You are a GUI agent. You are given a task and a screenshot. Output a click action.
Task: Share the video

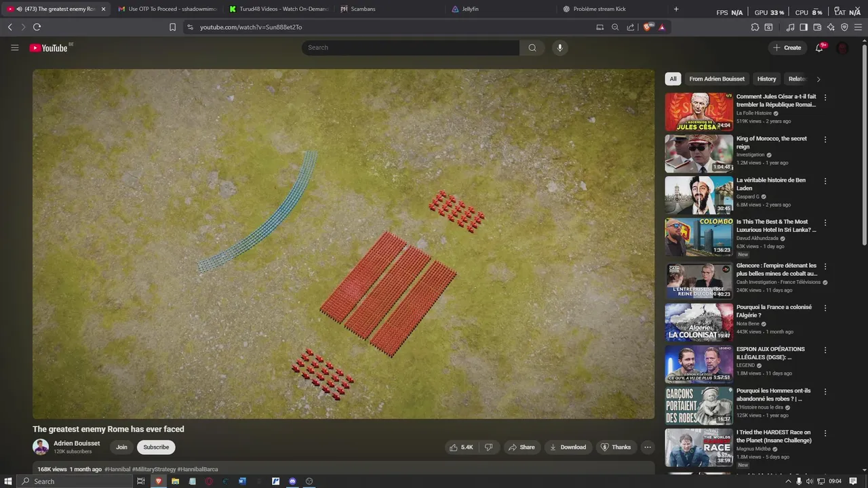[x=521, y=447]
